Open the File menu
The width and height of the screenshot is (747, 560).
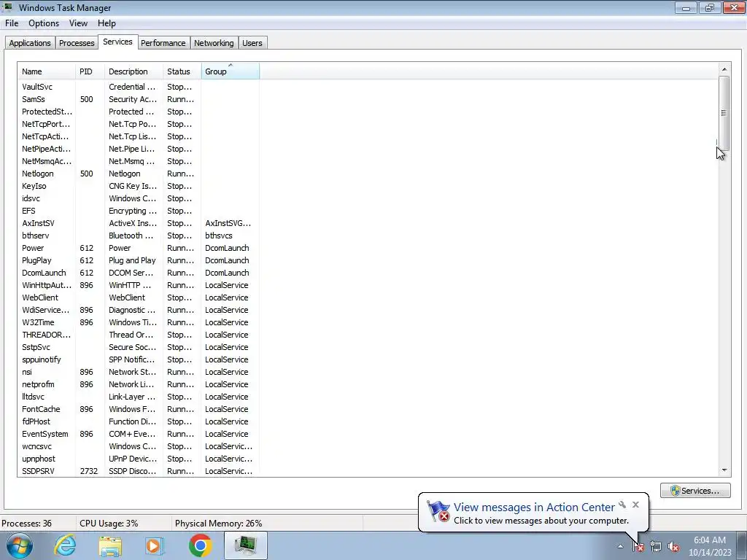(x=12, y=23)
